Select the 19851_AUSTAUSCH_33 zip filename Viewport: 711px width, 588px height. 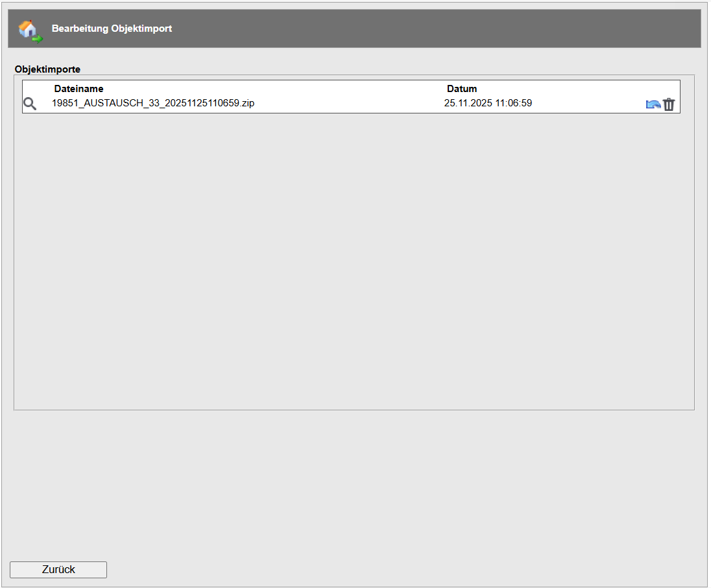point(153,103)
